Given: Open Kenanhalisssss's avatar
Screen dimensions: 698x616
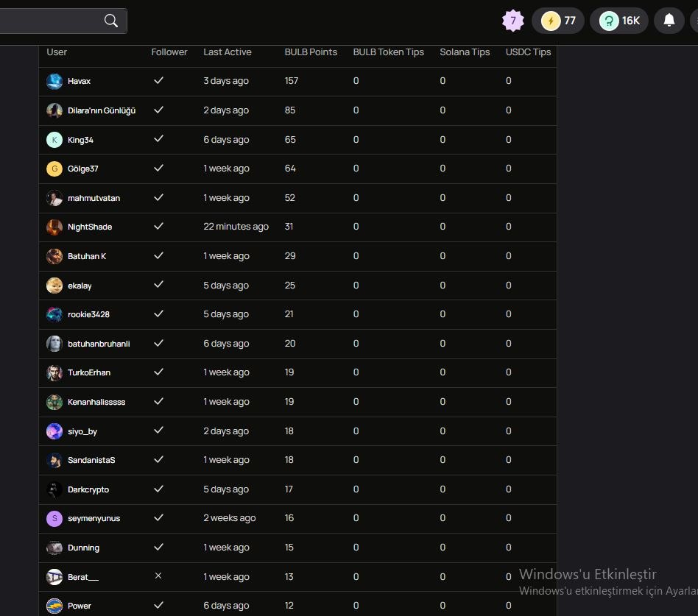Looking at the screenshot, I should coord(54,403).
